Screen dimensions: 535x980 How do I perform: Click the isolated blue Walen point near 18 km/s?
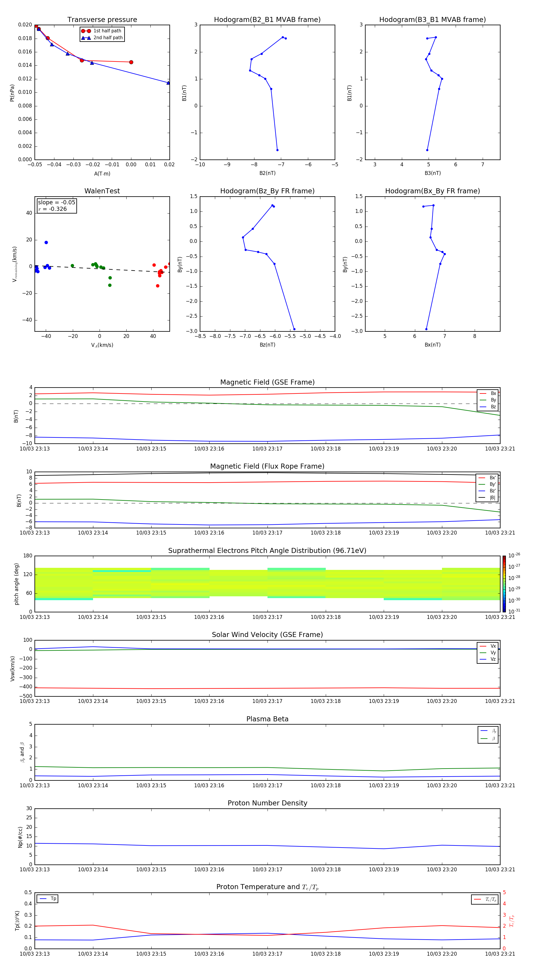coord(46,242)
